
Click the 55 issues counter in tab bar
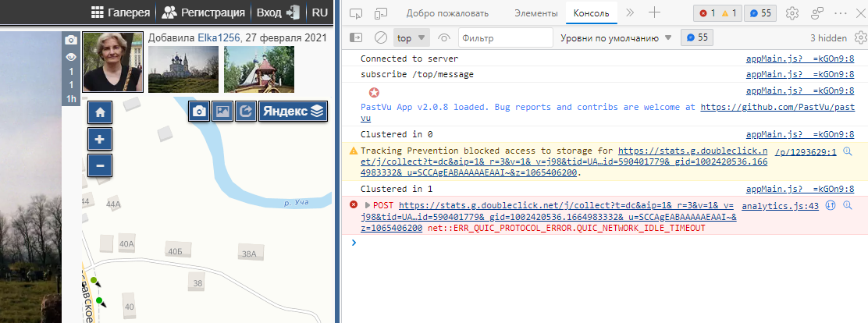[x=760, y=13]
